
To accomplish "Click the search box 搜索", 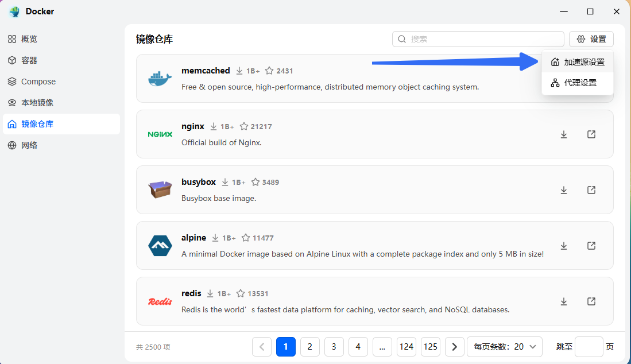I will (478, 39).
